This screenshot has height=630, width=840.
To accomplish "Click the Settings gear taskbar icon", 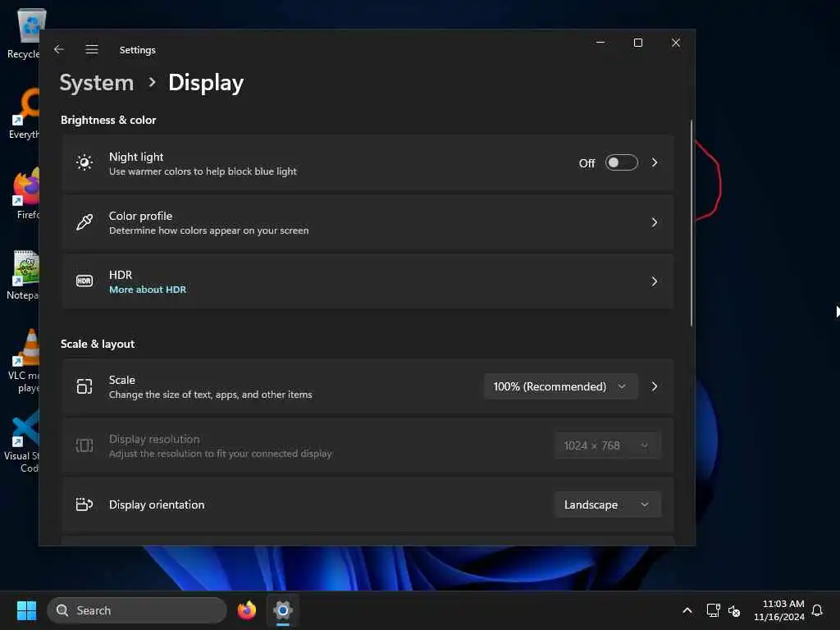I will tap(283, 610).
